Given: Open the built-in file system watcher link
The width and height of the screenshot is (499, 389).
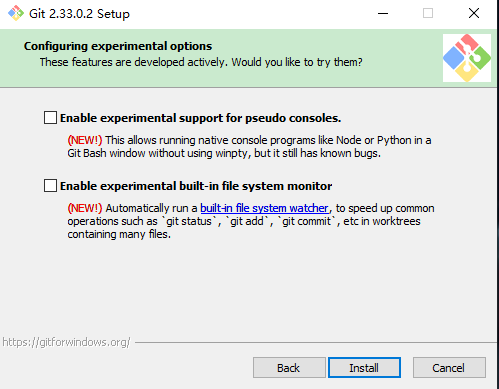Looking at the screenshot, I should click(264, 208).
